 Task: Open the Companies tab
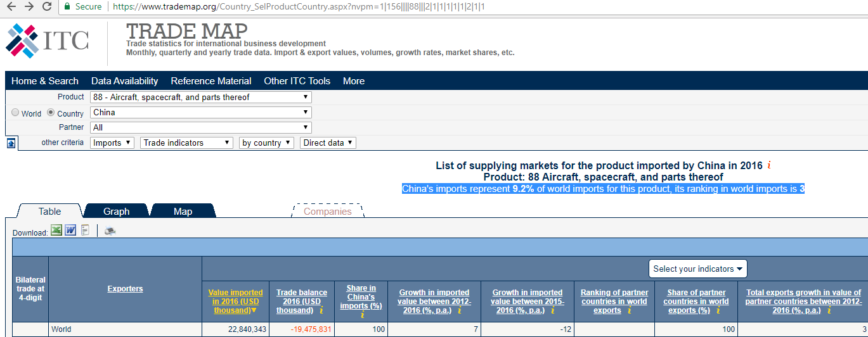point(328,211)
